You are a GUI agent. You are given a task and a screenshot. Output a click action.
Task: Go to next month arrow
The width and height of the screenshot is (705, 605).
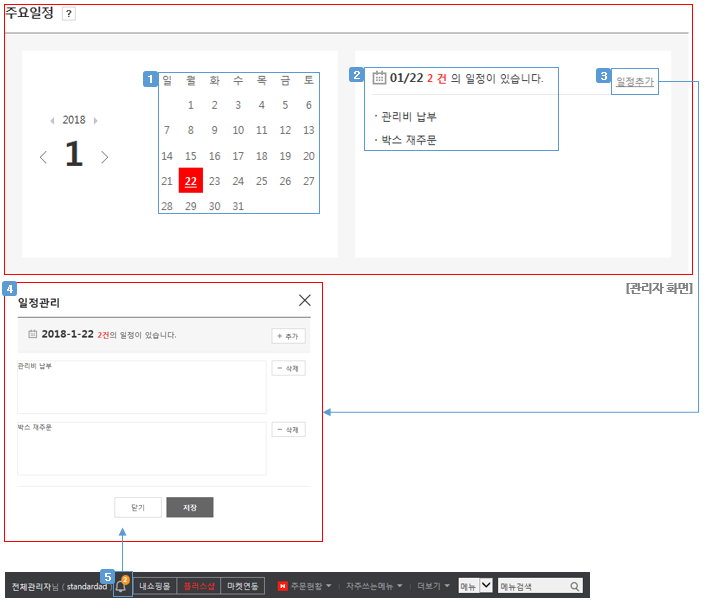pyautogui.click(x=105, y=157)
